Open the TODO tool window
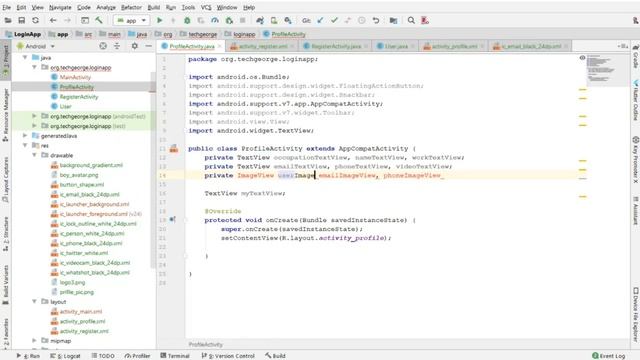The image size is (640, 360). tap(103, 356)
